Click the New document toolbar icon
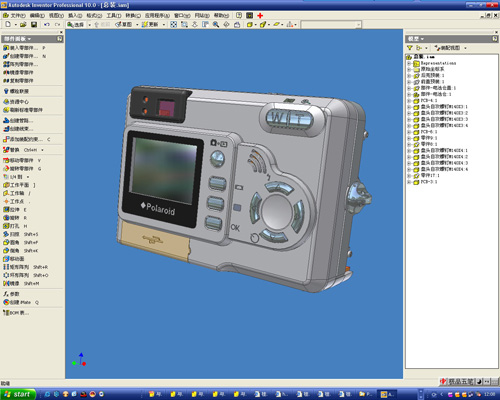The width and height of the screenshot is (500, 400). click(x=8, y=24)
